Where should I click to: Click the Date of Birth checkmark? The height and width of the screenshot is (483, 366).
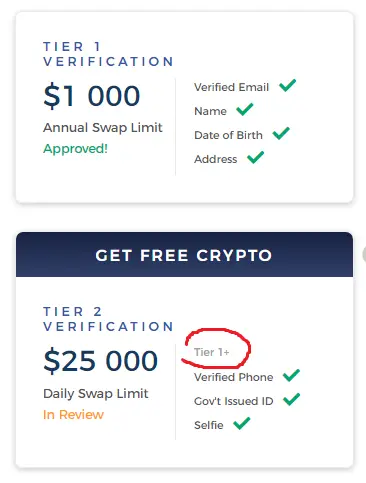click(x=281, y=133)
